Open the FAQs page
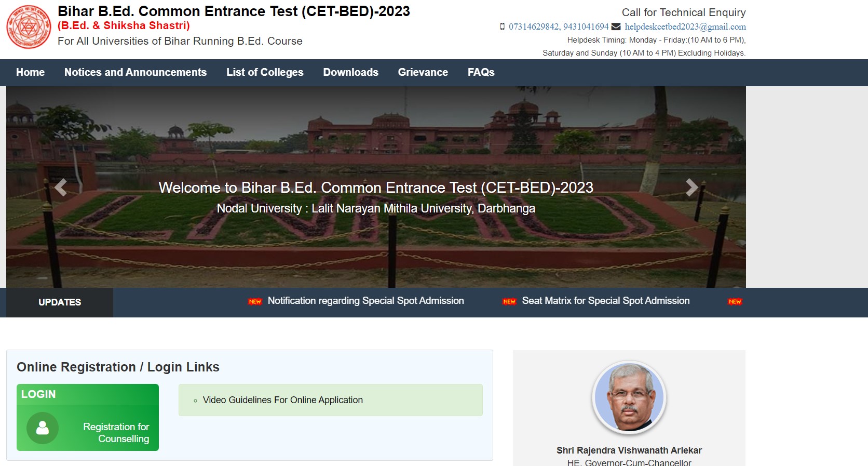868x466 pixels. pyautogui.click(x=481, y=72)
